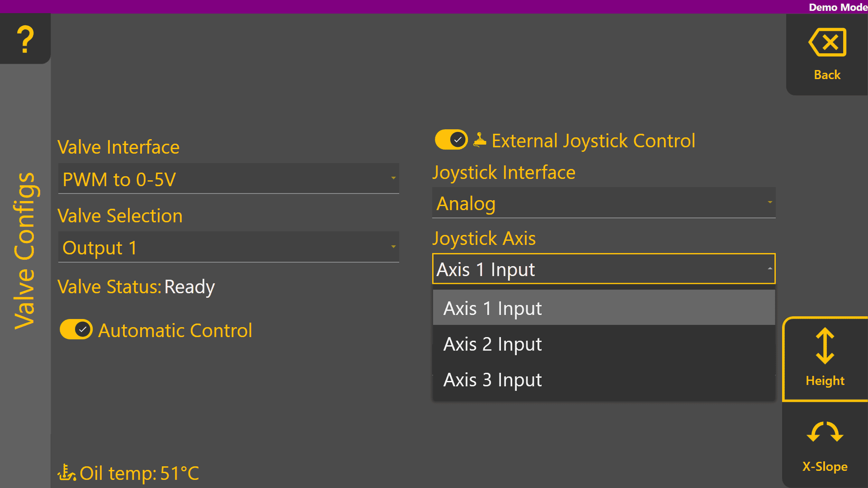Screen dimensions: 868x488
Task: Click the Valve Status Ready text
Action: pos(189,286)
